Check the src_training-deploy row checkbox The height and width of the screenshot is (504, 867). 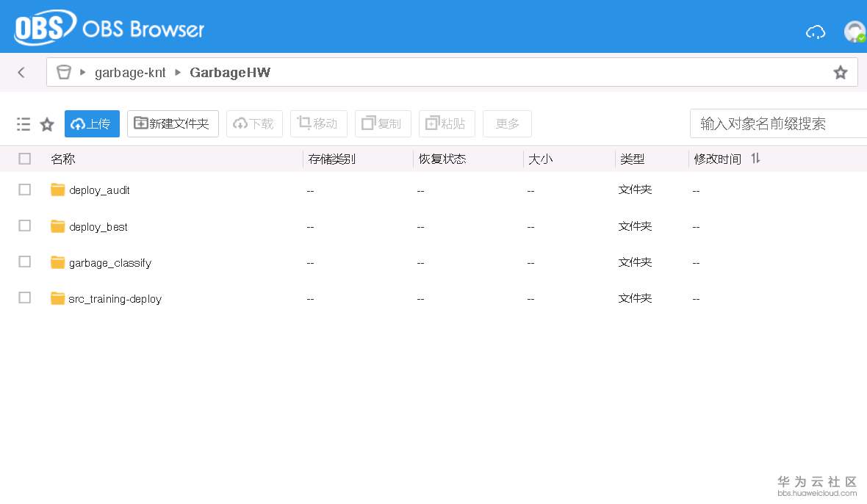(x=24, y=298)
